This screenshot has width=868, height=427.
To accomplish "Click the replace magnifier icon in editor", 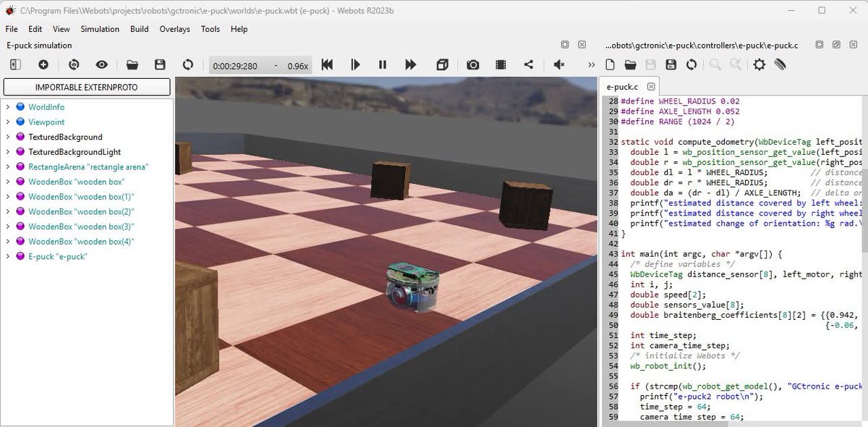I will (735, 64).
